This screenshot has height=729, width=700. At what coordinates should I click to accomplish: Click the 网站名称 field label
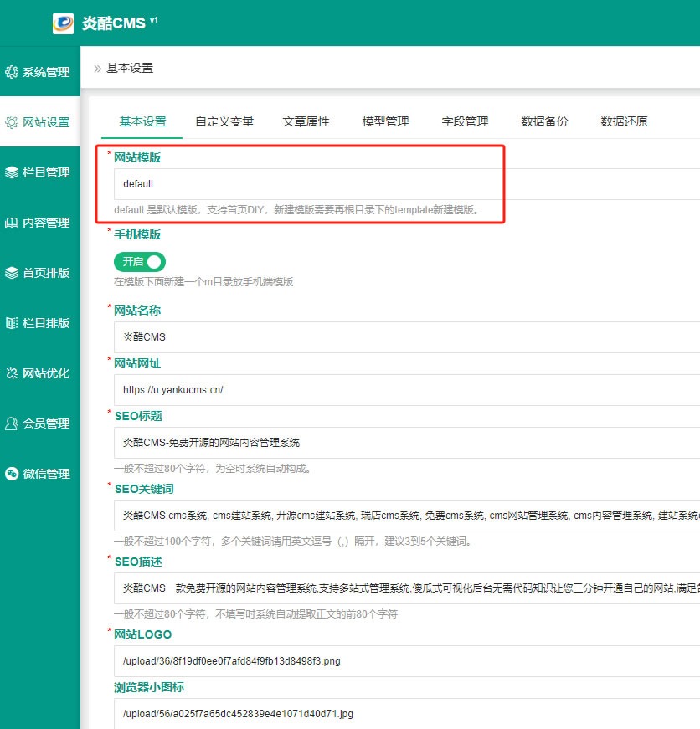coord(137,311)
